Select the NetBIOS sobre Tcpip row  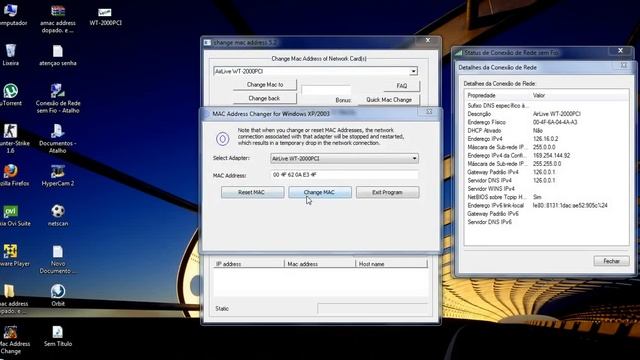click(x=546, y=197)
